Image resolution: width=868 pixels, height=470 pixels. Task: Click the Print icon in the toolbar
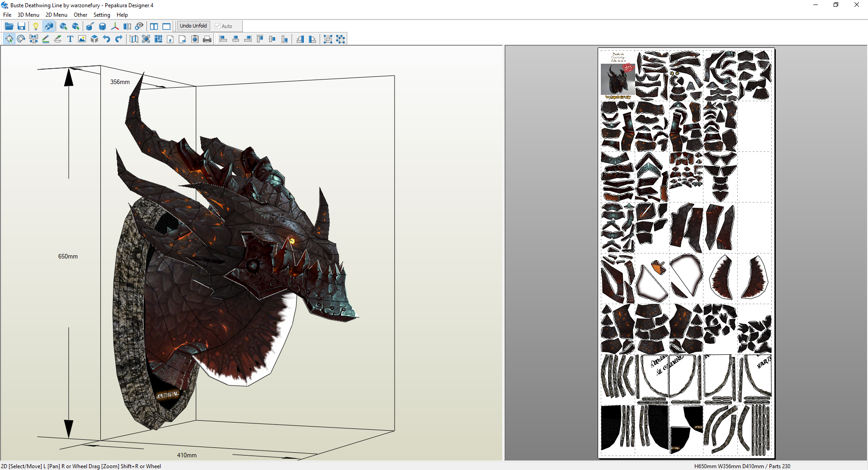point(207,39)
